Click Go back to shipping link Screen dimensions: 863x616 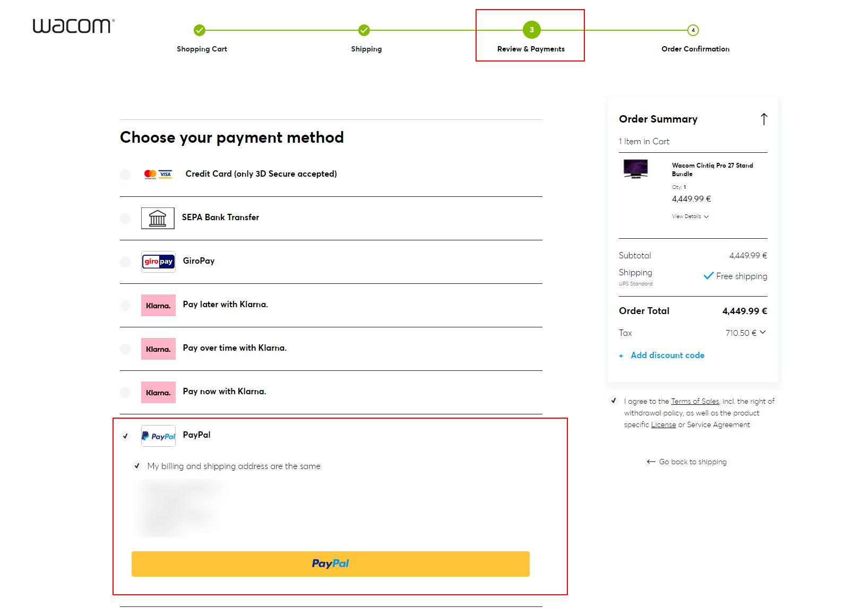tap(693, 462)
